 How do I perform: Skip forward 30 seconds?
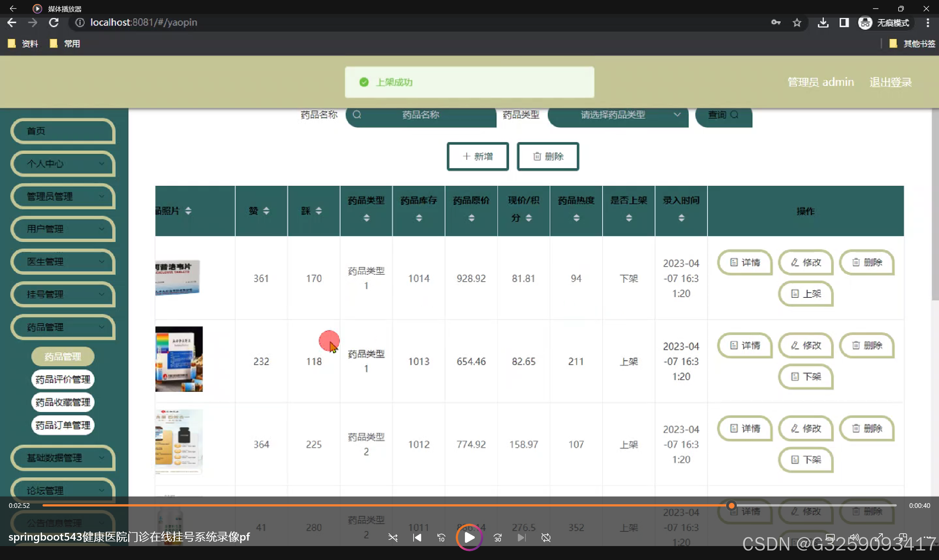click(498, 537)
